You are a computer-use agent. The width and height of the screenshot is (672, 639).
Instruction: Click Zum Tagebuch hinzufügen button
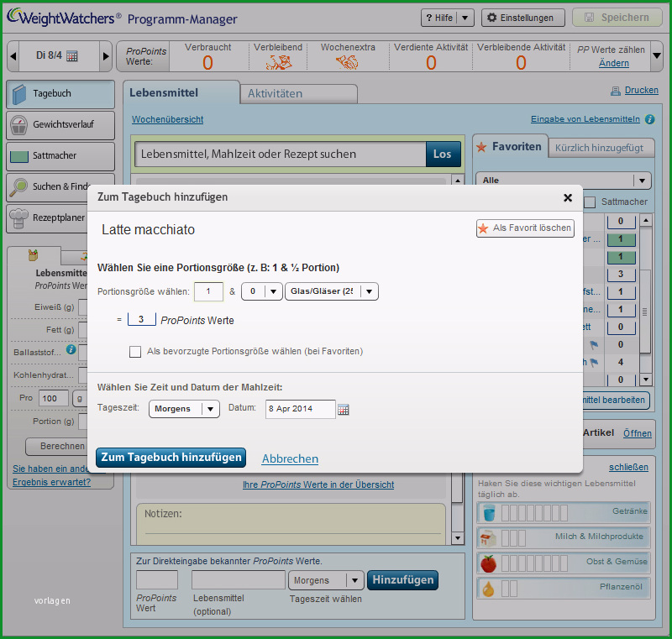pyautogui.click(x=171, y=458)
